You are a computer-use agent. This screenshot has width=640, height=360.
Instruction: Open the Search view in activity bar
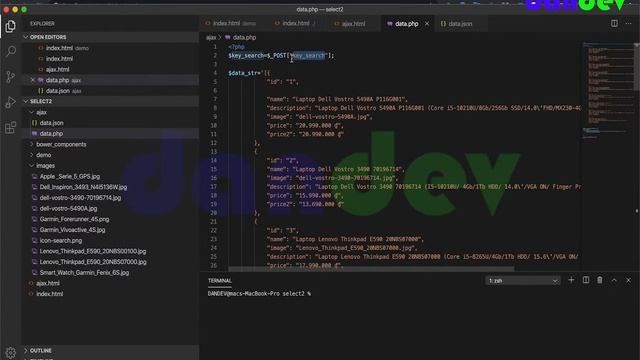click(x=11, y=51)
